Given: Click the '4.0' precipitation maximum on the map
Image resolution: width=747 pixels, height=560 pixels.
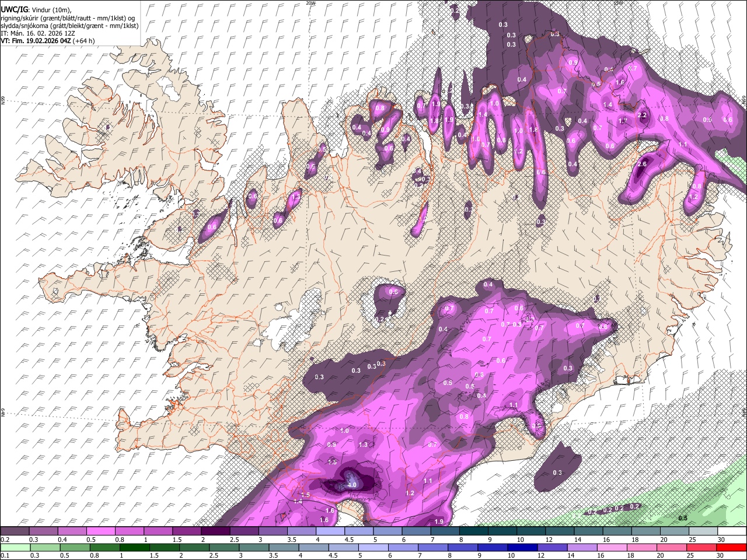Looking at the screenshot, I should click(x=351, y=485).
